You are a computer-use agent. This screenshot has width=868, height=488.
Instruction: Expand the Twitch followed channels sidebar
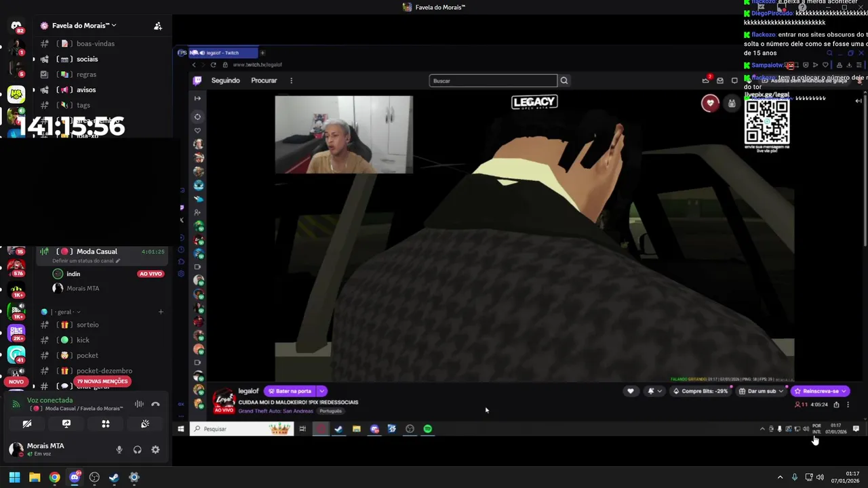(x=197, y=98)
